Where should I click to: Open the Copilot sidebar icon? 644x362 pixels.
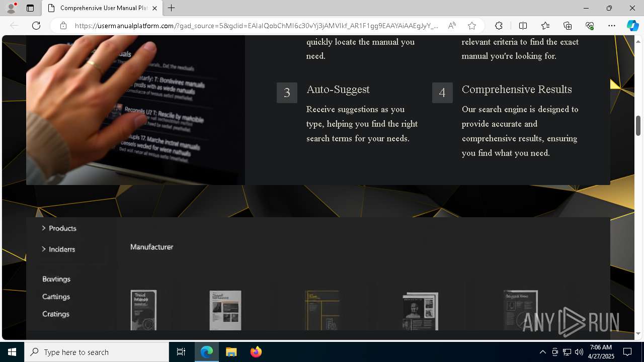tap(632, 26)
